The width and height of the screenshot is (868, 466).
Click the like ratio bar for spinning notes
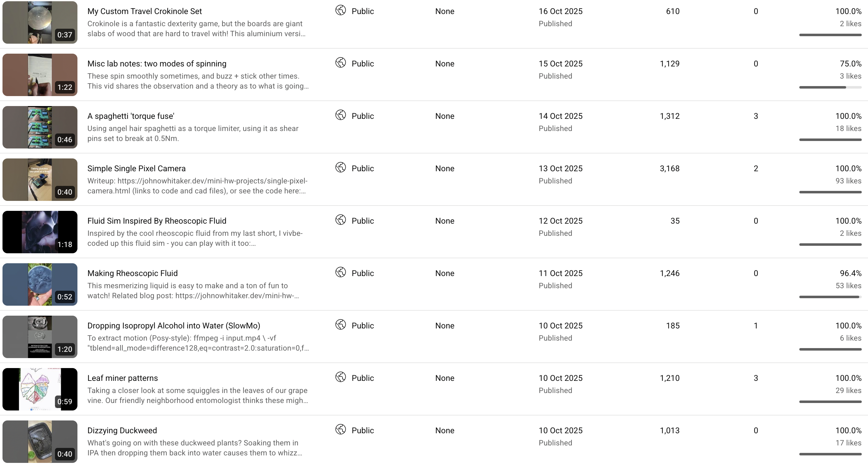click(x=830, y=88)
